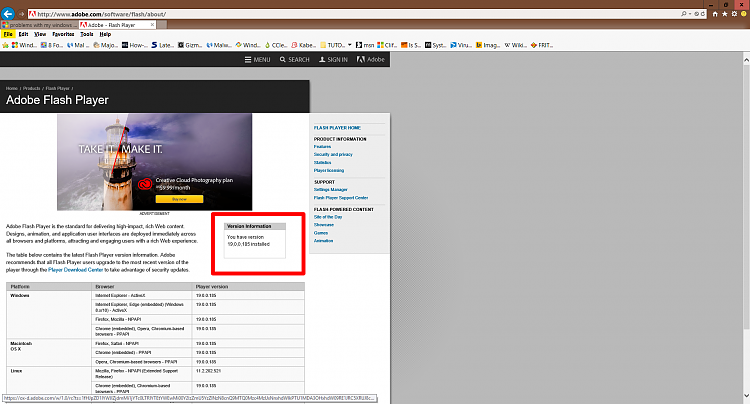The image size is (750, 404).
Task: Open the 'FRIT..' favorites bar shortcut
Action: pyautogui.click(x=542, y=45)
